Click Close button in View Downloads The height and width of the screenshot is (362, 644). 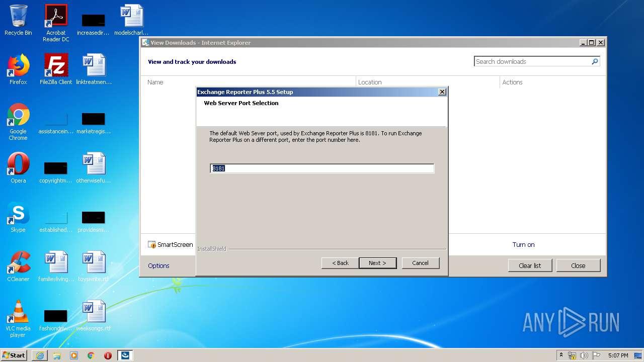tap(578, 265)
